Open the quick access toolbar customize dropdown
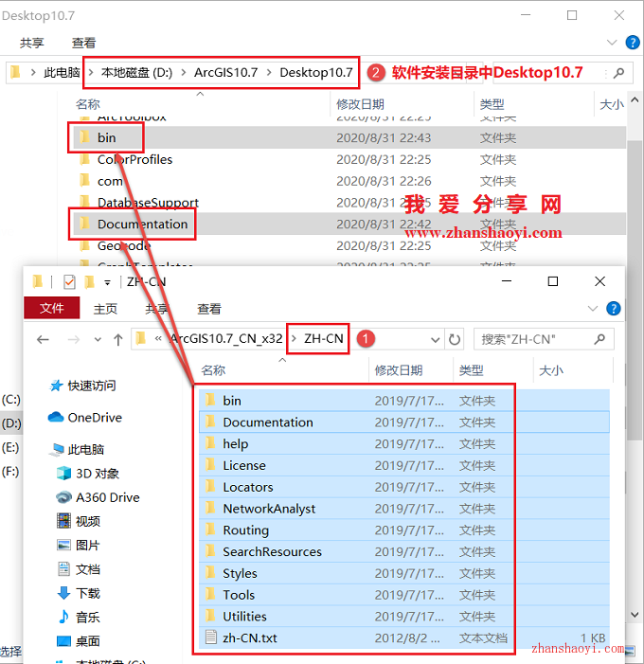 pyautogui.click(x=108, y=282)
